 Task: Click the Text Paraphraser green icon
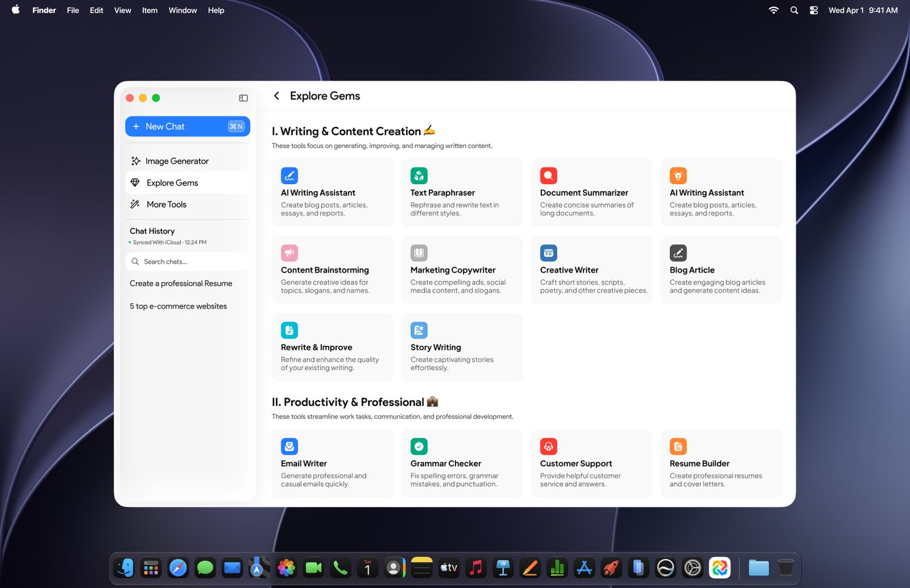(x=419, y=176)
